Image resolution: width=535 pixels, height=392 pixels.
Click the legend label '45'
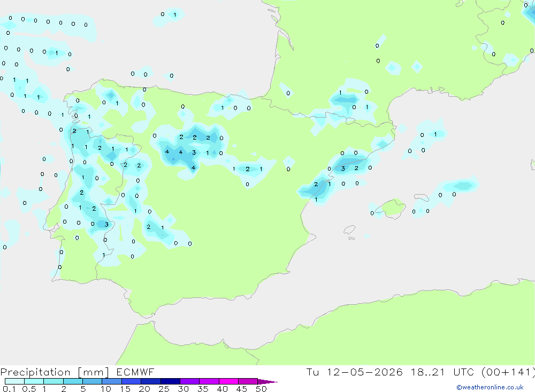click(x=242, y=389)
